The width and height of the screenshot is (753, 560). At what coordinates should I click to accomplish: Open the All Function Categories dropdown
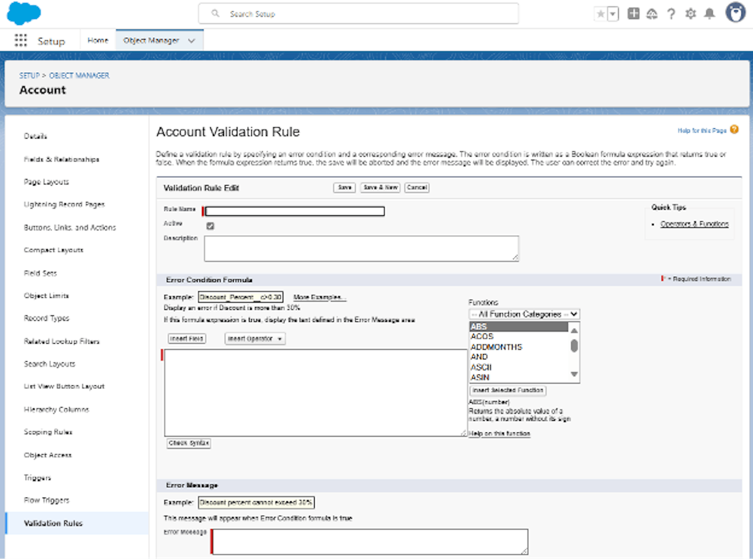coord(524,314)
